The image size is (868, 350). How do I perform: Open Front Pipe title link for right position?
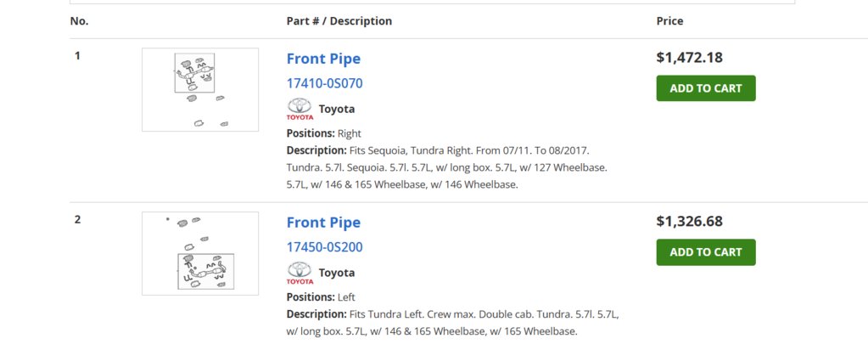323,59
